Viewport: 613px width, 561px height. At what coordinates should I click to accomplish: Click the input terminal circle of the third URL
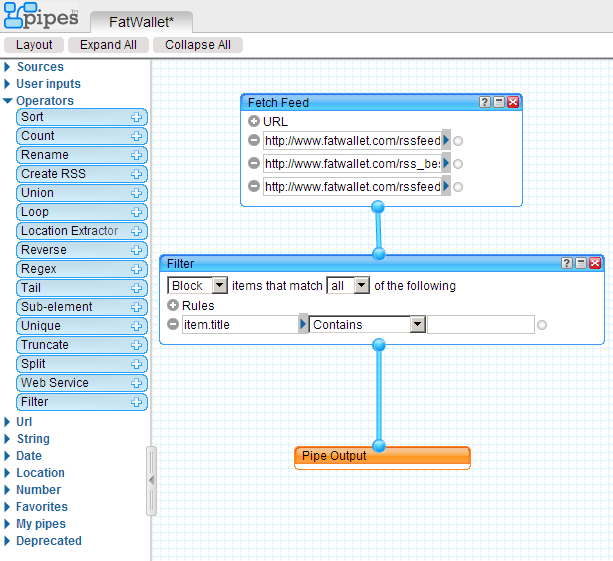click(458, 187)
